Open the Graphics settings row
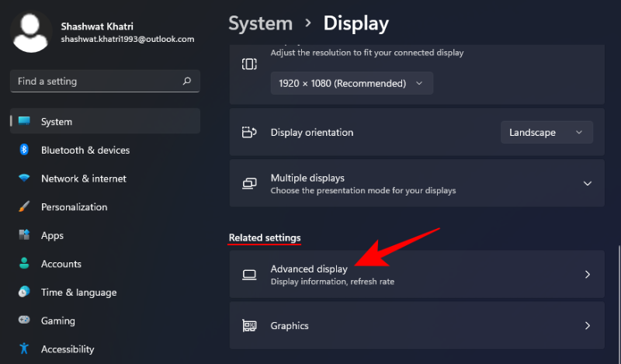621x364 pixels. click(416, 326)
